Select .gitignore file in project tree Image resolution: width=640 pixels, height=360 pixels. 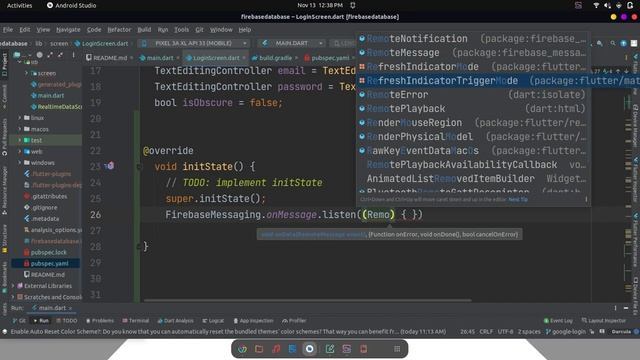click(x=44, y=207)
